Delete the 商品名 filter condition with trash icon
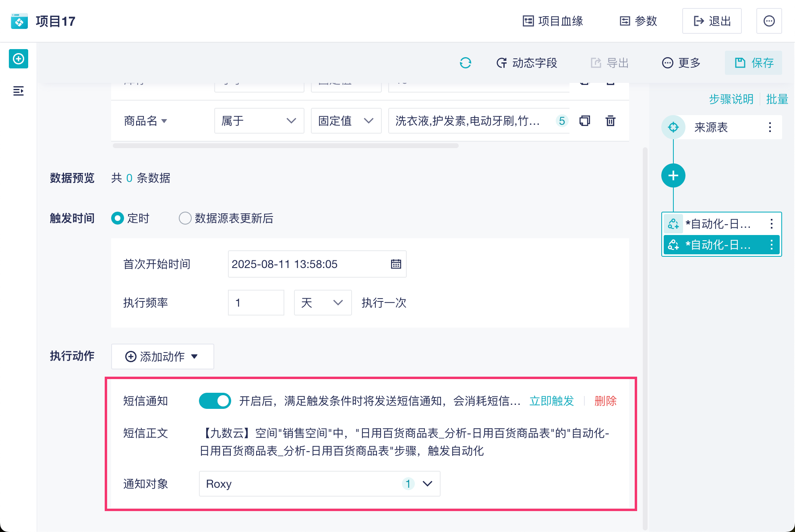795x532 pixels. pos(610,121)
